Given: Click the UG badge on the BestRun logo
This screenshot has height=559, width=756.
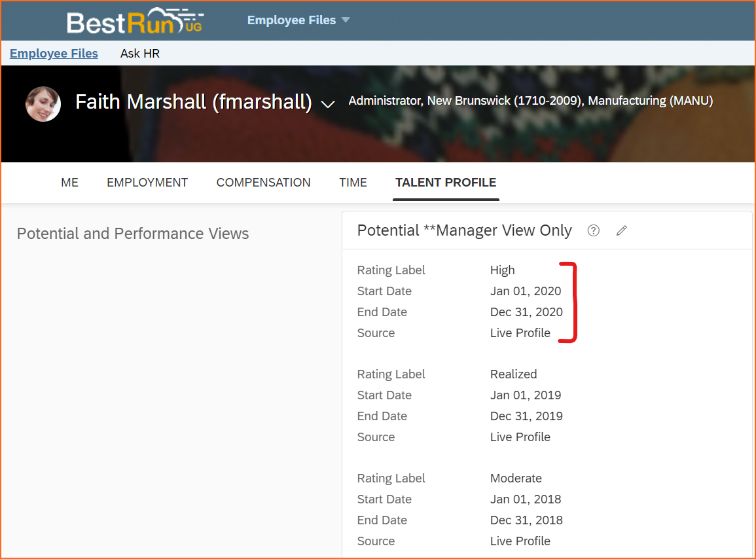Looking at the screenshot, I should 194,25.
